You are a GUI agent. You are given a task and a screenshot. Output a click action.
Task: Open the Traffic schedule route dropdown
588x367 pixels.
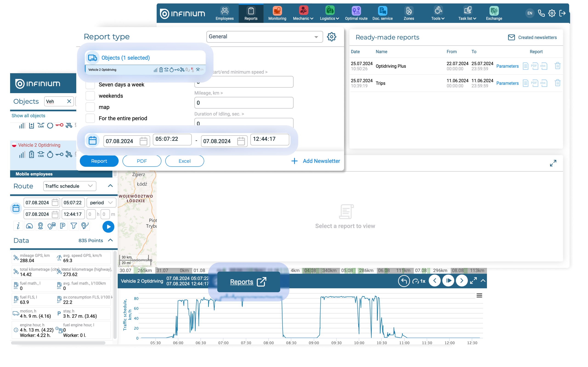coord(70,186)
